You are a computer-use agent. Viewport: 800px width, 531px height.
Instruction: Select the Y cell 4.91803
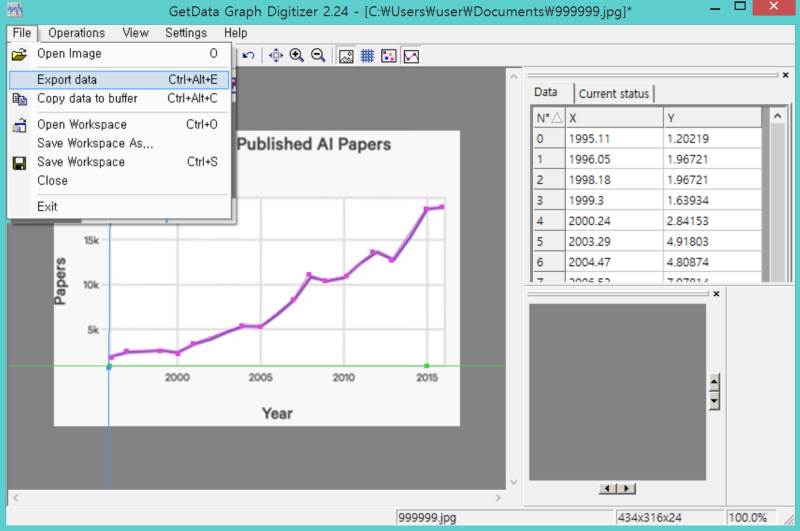point(712,241)
